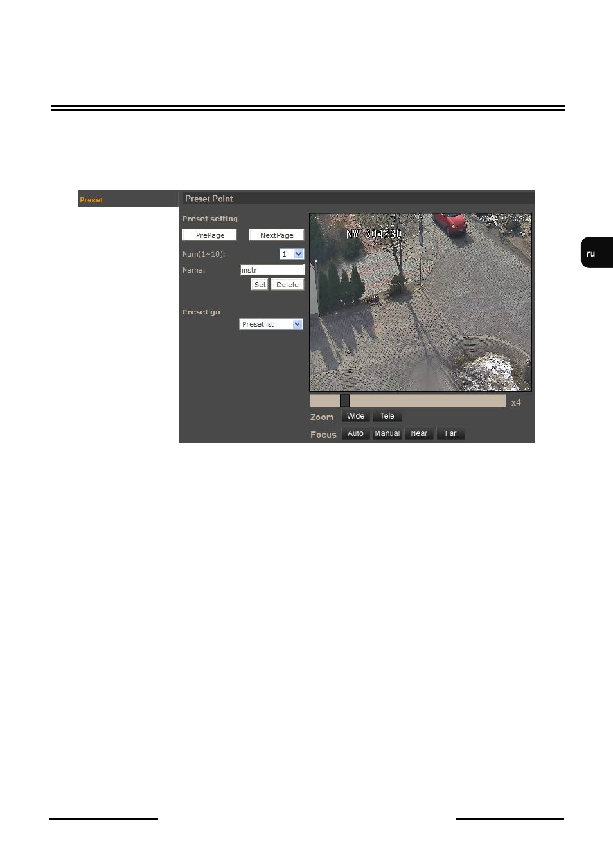Screen dimensions: 613x868
Task: Click the Preset setting label
Action: pos(210,219)
